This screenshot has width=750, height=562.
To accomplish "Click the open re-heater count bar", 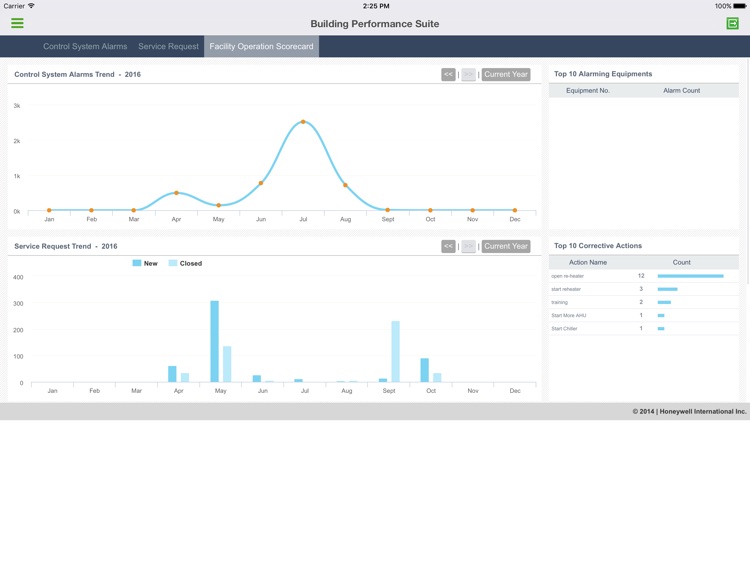I will pos(690,276).
